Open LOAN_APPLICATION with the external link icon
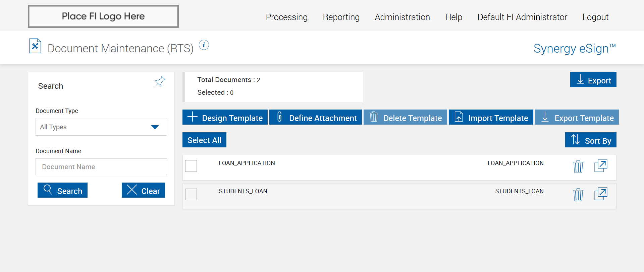 pos(601,165)
